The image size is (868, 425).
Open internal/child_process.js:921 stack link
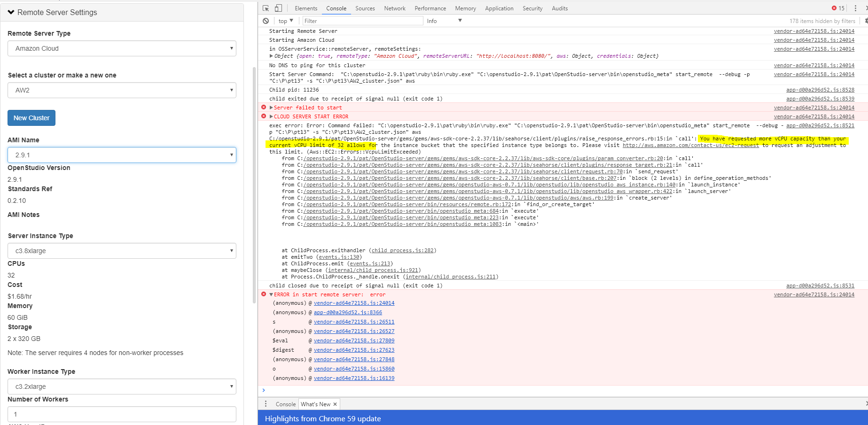coord(373,270)
